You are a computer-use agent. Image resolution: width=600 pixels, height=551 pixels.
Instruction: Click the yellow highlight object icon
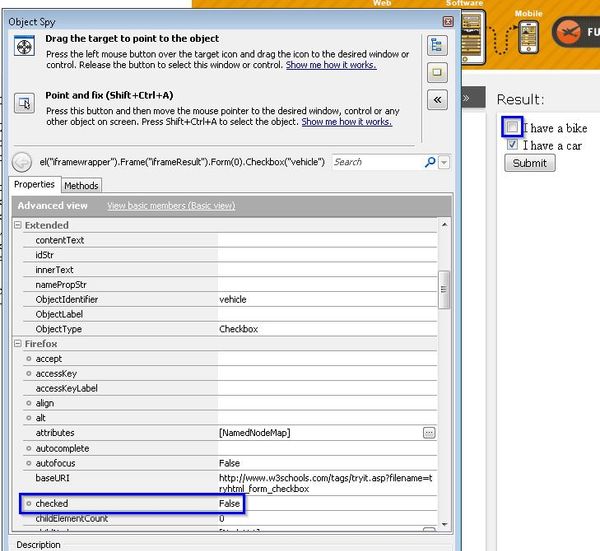(x=436, y=73)
